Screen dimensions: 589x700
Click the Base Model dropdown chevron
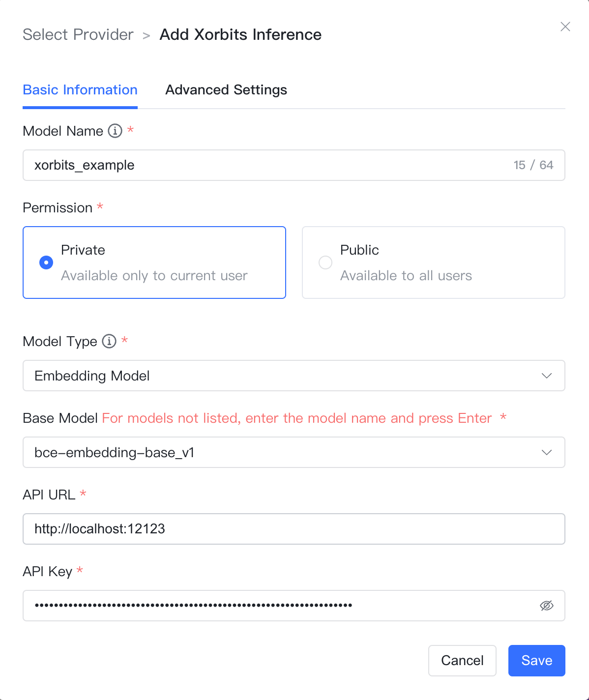(x=547, y=452)
